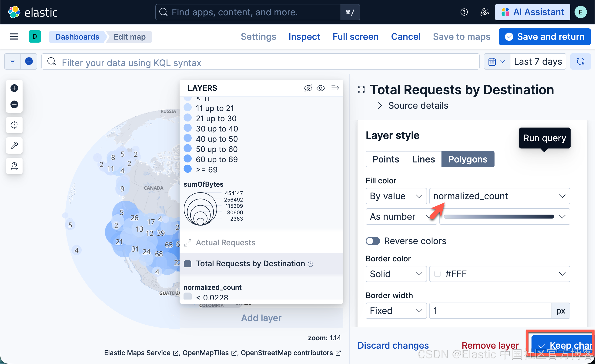Click the map zoom out button
595x364 pixels.
pos(14,104)
